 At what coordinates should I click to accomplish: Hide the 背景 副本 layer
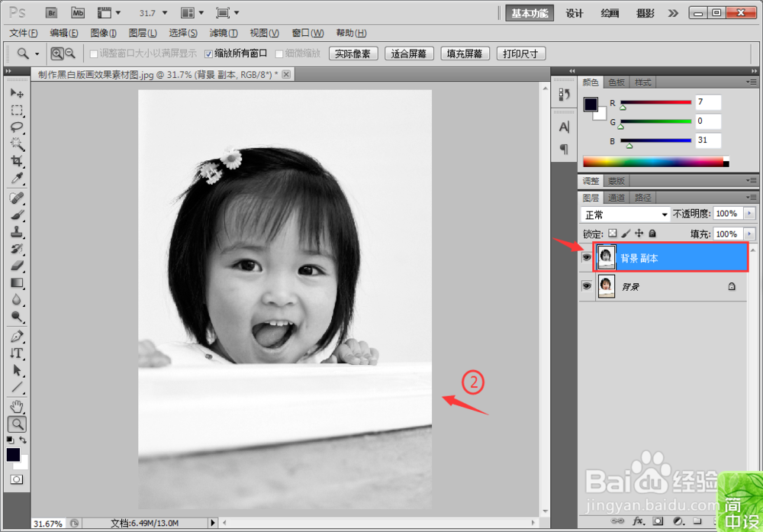587,257
